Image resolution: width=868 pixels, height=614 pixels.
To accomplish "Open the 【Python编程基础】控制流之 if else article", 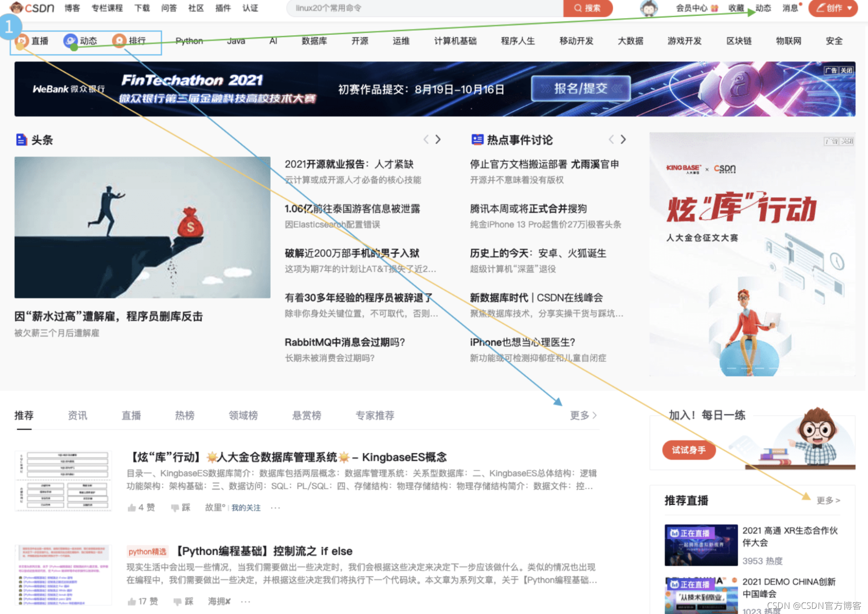I will [x=264, y=551].
